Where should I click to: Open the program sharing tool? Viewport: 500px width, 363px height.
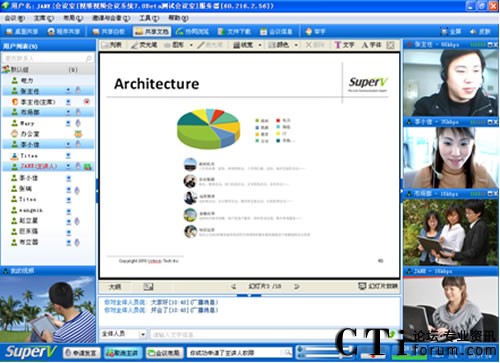click(64, 32)
